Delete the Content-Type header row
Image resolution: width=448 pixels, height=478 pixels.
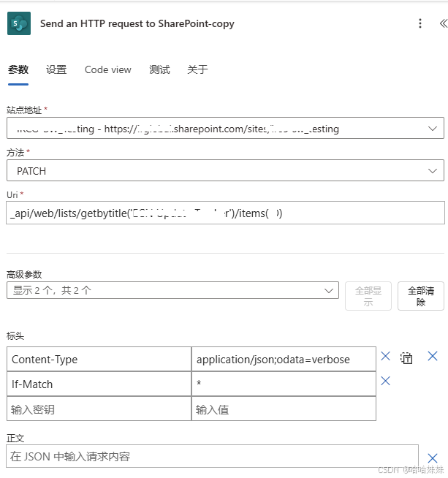[386, 356]
